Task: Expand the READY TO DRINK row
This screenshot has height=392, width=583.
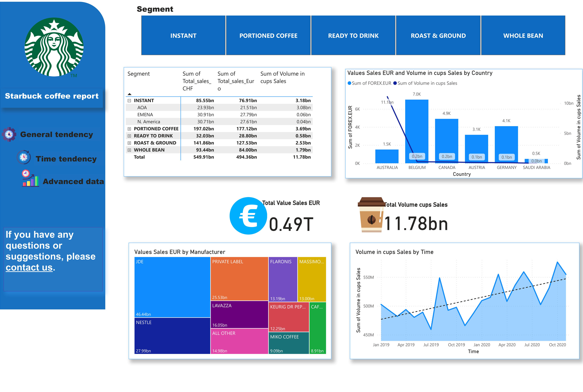Action: pos(129,136)
